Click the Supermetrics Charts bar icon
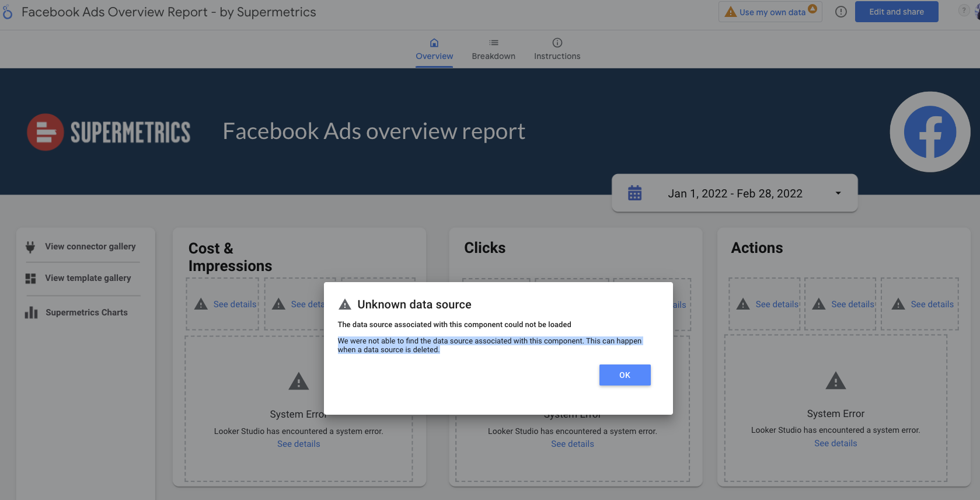The image size is (980, 500). 31,313
